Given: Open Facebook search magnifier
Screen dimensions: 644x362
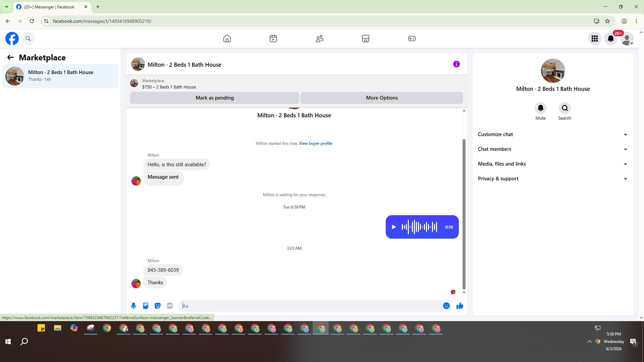Looking at the screenshot, I should pos(28,39).
